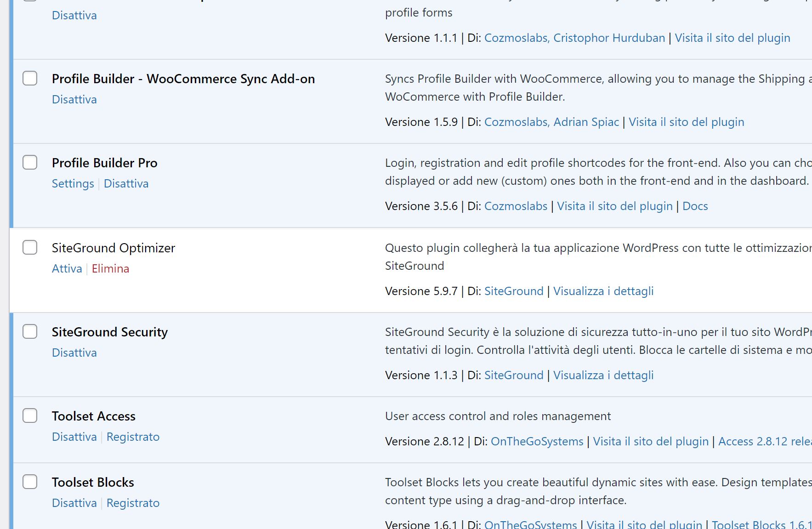
Task: Click the Profile Builder Pro plugin name
Action: [104, 163]
